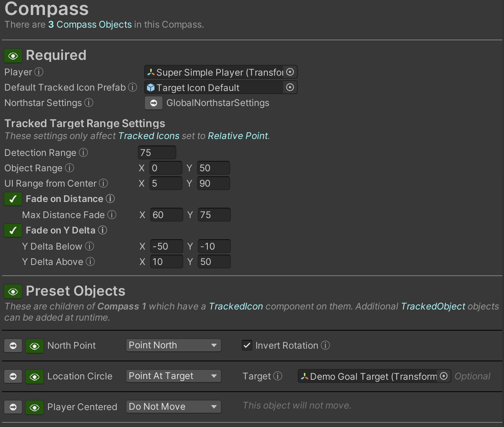Click the info icon beside Northstar Settings
Viewport: 504px width, 427px height.
tap(89, 103)
